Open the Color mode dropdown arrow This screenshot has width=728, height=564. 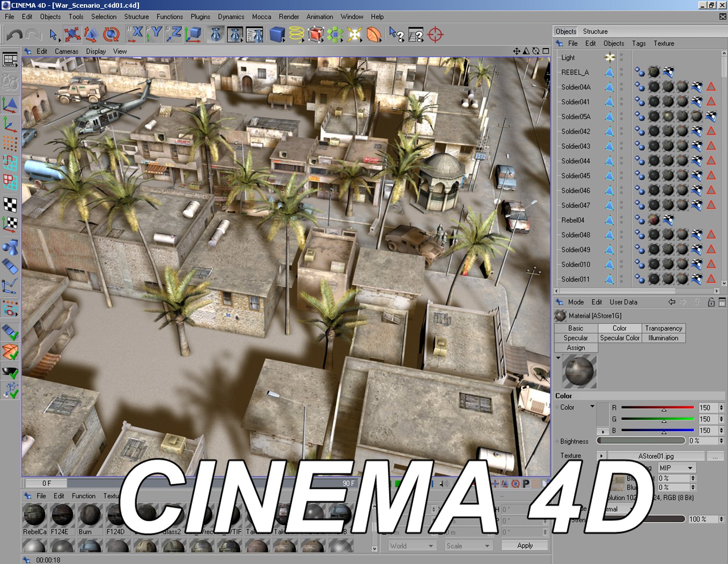[x=592, y=407]
